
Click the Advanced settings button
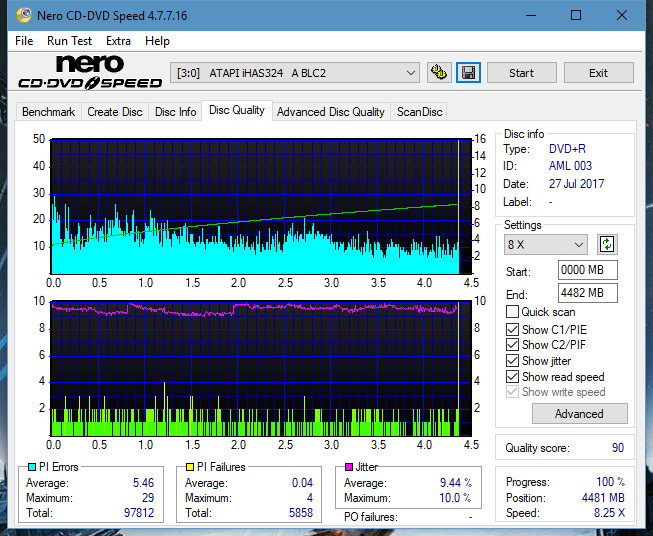(x=579, y=414)
